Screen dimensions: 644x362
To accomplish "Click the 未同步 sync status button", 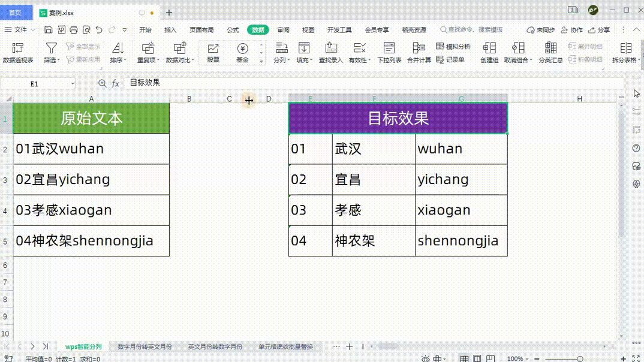I will 540,29.
